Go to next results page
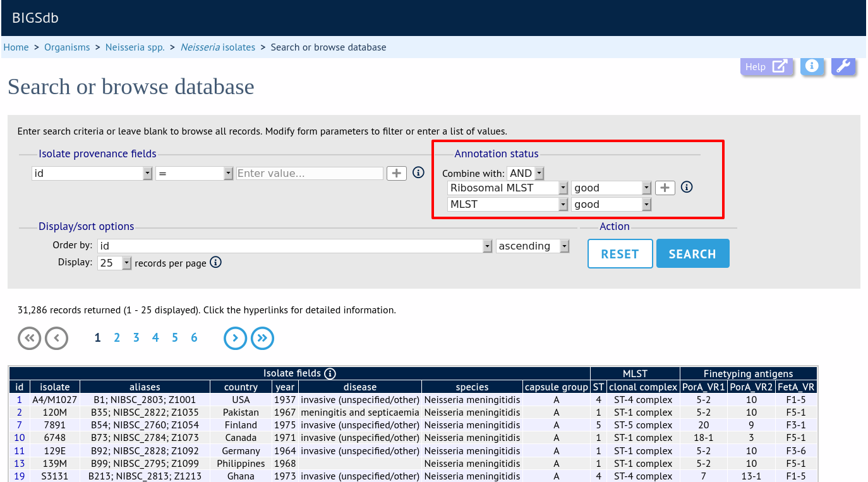 [x=235, y=339]
